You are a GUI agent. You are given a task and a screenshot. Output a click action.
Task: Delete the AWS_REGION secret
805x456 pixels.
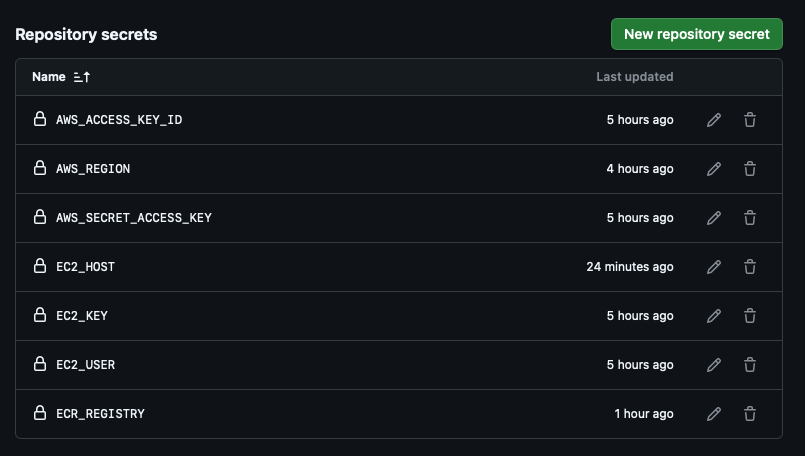750,169
